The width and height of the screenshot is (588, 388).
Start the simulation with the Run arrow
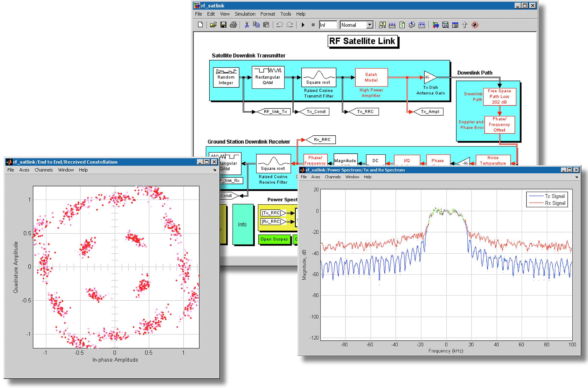pyautogui.click(x=303, y=25)
